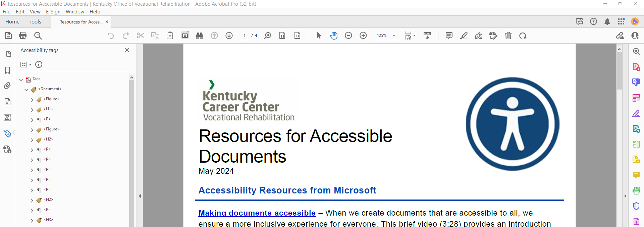Viewport: 644px width, 227px height.
Task: Open the protect shield tool
Action: tap(636, 206)
